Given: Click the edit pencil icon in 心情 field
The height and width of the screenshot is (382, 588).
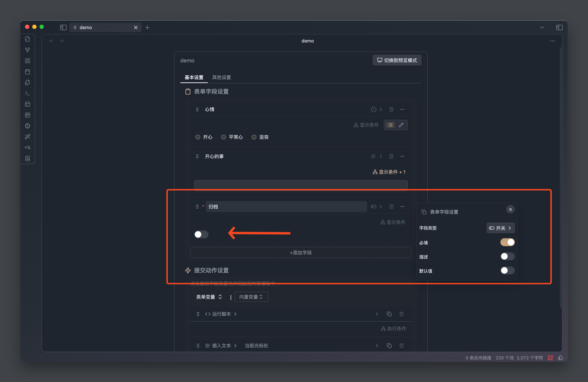Looking at the screenshot, I should 401,125.
